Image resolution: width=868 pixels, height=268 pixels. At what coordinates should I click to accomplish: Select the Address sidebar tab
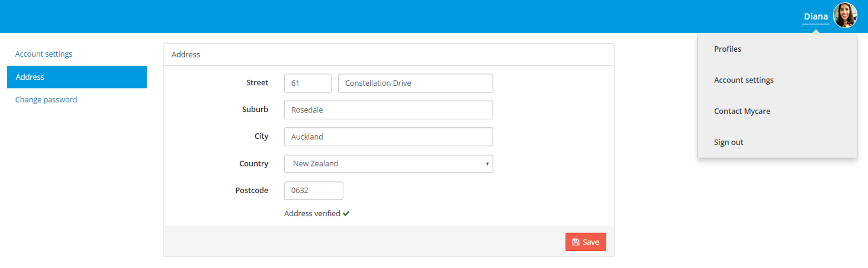point(77,77)
